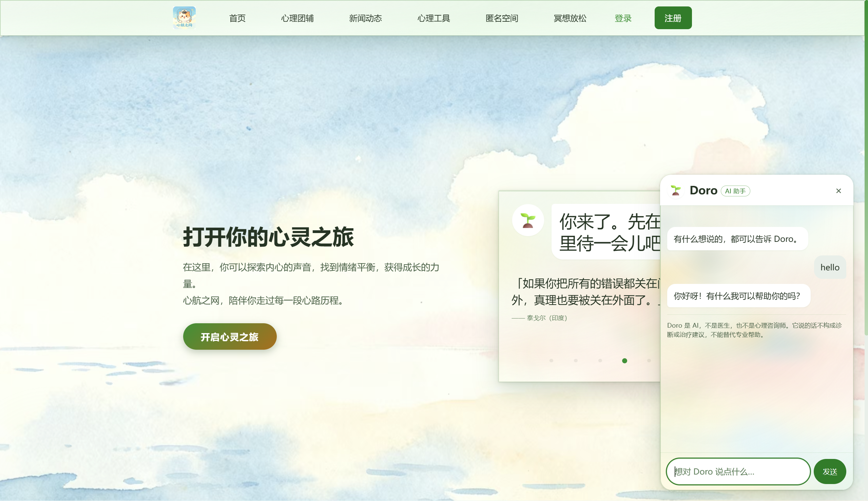Click the message 有什么想说的，都可以告诉 Doro。
The width and height of the screenshot is (868, 501).
pyautogui.click(x=737, y=239)
